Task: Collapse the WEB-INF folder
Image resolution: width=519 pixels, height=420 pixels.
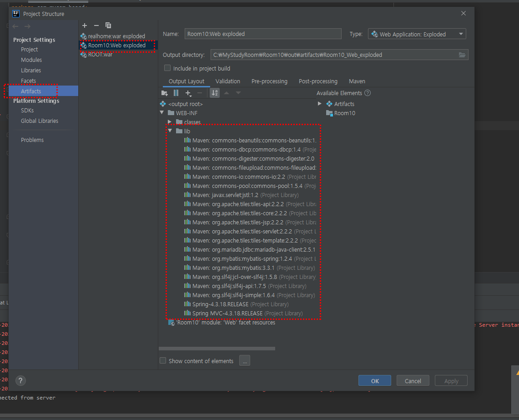Action: tap(162, 113)
